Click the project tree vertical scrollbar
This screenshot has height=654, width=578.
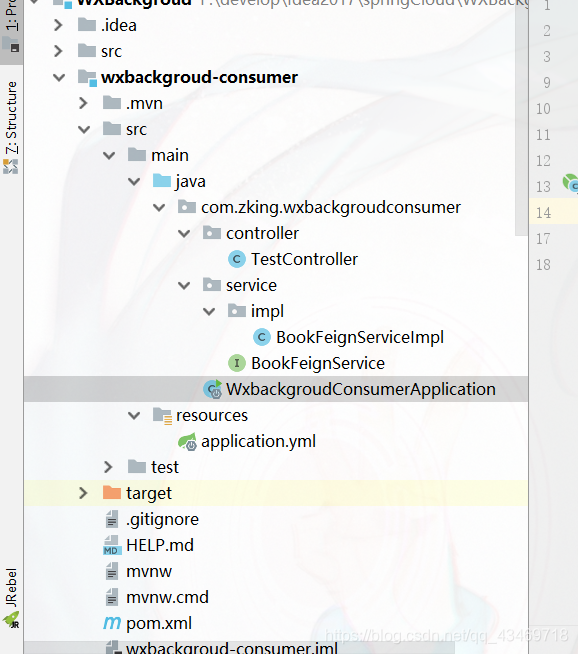click(x=521, y=119)
